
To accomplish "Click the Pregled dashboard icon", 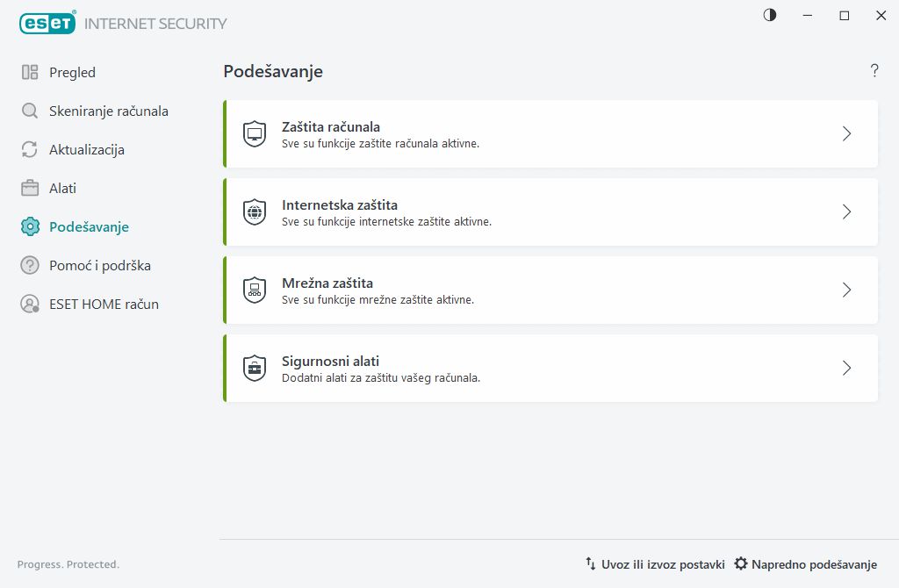I will click(x=30, y=73).
